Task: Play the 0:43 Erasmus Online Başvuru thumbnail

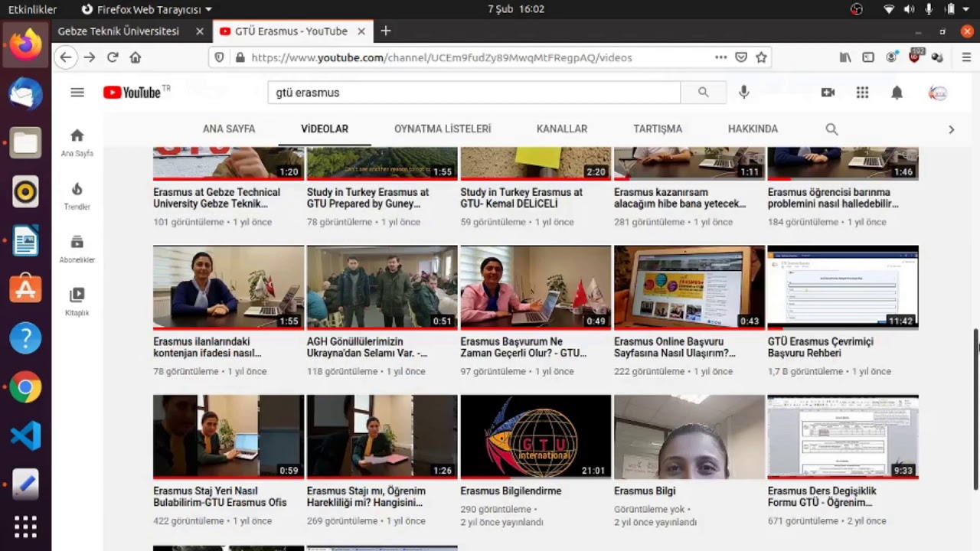Action: (689, 288)
